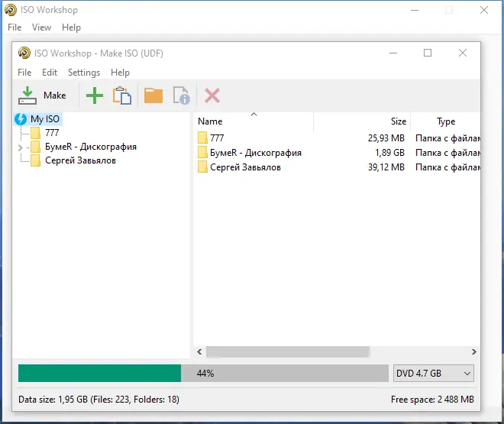Click the Paste clipboard icon
Viewport: 504px width, 424px height.
click(122, 95)
